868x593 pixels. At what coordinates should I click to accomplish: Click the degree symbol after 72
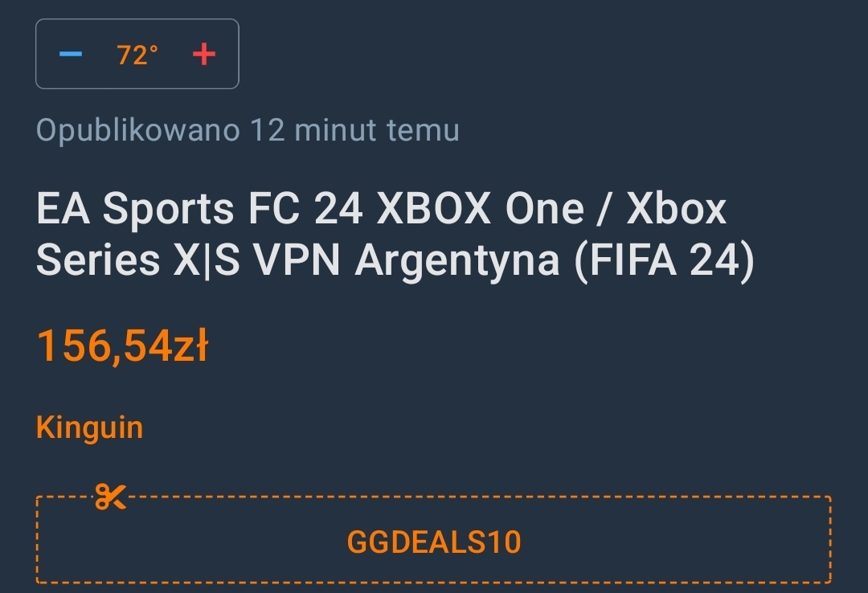pos(154,49)
